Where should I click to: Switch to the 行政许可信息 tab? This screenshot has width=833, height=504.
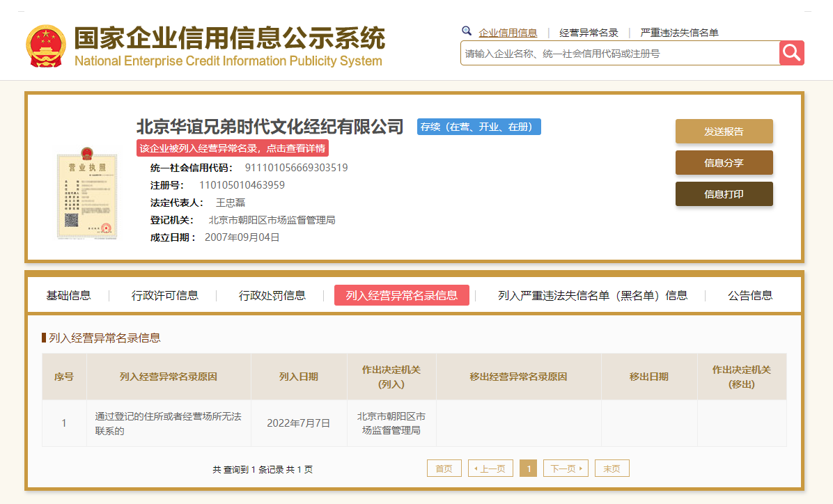[164, 295]
